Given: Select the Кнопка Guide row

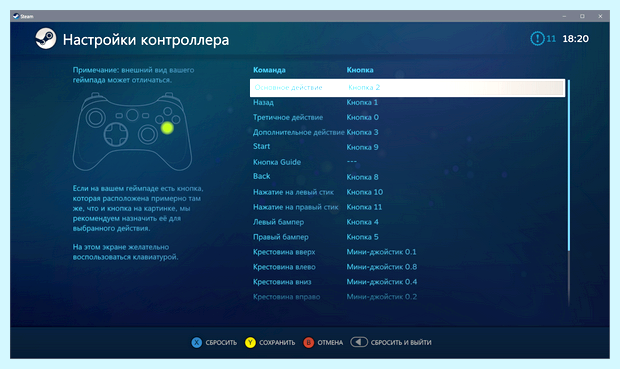Looking at the screenshot, I should coord(407,162).
